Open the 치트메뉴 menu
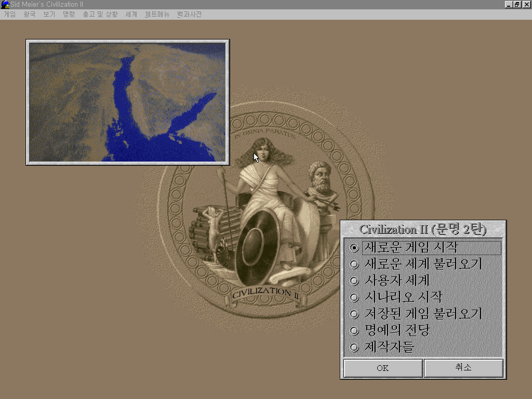 (x=157, y=14)
